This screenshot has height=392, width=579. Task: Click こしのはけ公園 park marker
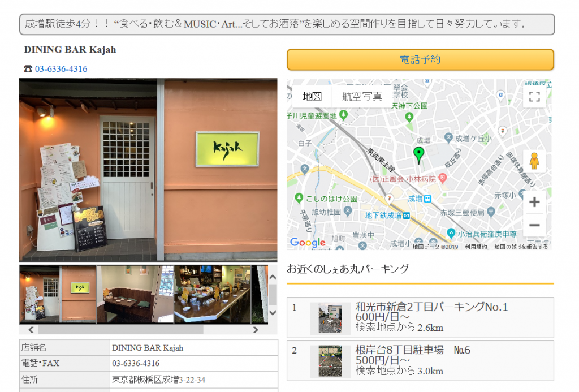click(x=299, y=198)
